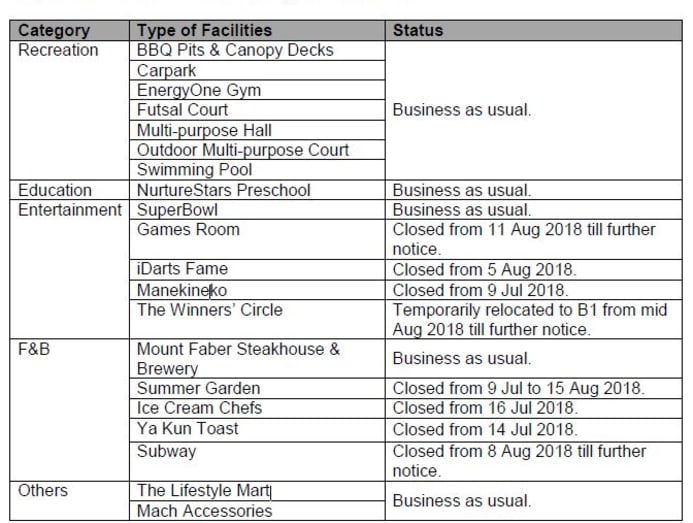Select the iDarts Fame entry
Viewport: 693px width, 523px height.
pyautogui.click(x=182, y=269)
